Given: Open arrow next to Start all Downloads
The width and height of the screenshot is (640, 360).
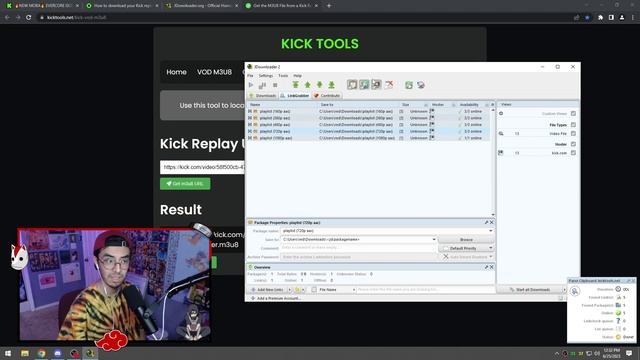Looking at the screenshot, I should [564, 289].
